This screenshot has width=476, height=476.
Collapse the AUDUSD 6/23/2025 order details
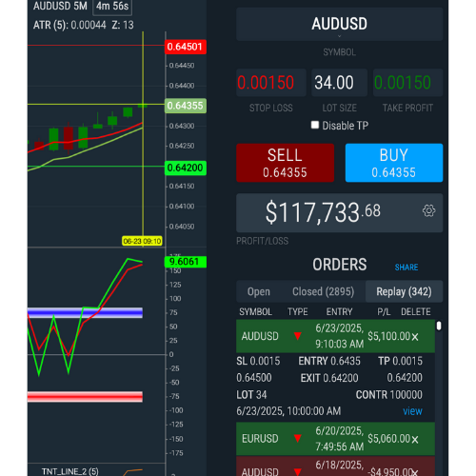[x=335, y=336]
